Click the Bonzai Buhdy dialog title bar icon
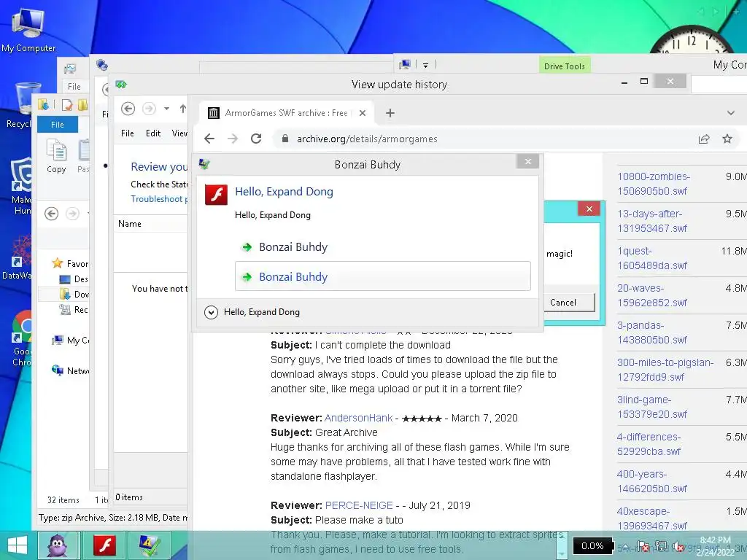The image size is (747, 560). tap(204, 164)
